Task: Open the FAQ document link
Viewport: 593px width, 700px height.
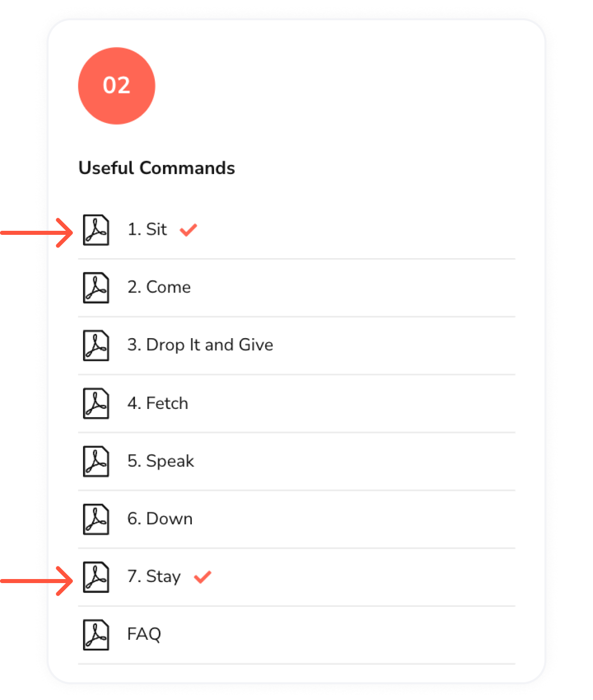Action: click(x=144, y=634)
